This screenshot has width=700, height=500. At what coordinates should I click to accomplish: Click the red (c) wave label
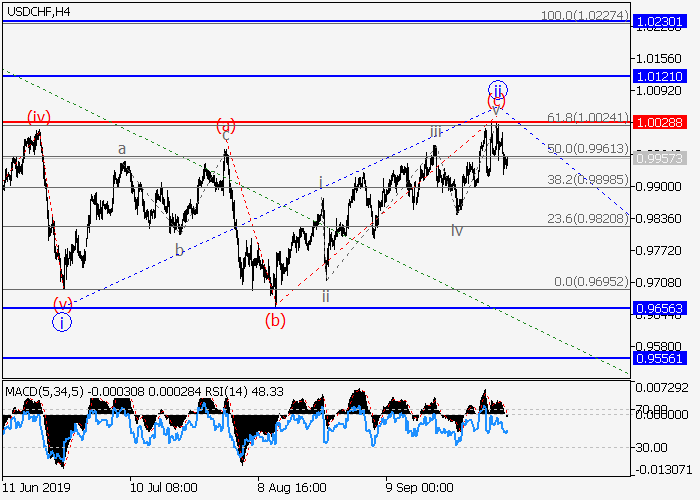(496, 102)
